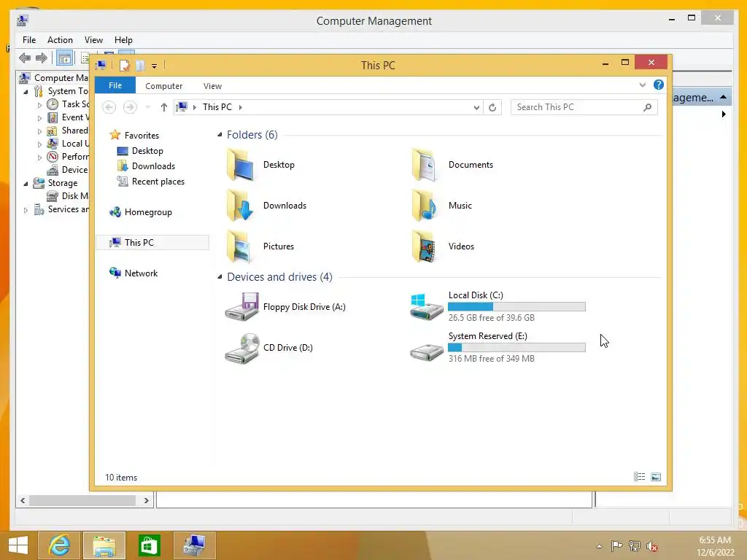Click This PC breadcrumb in address bar

pyautogui.click(x=217, y=107)
